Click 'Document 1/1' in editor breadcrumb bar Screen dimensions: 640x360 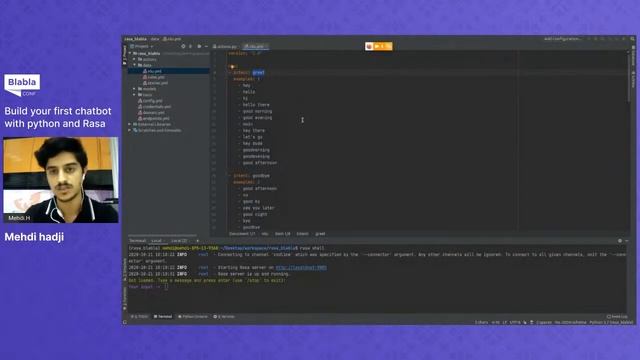(x=242, y=234)
